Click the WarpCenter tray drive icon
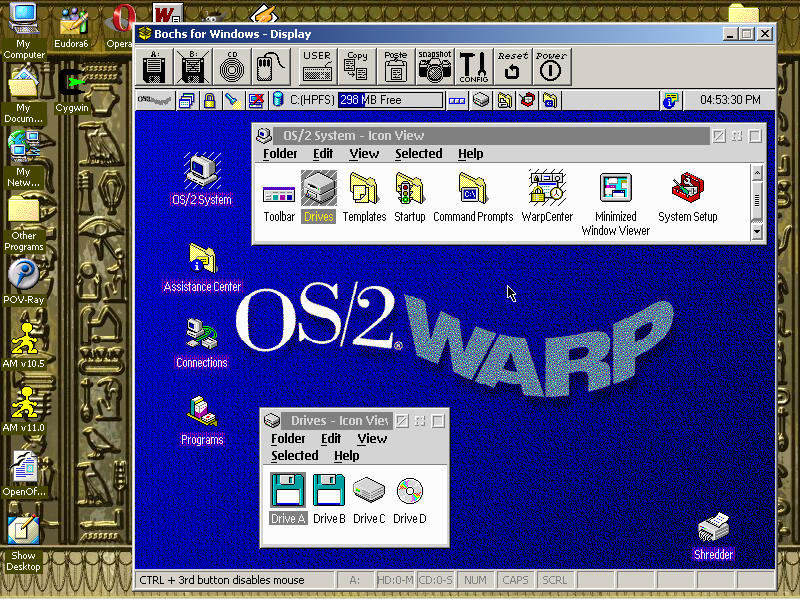The width and height of the screenshot is (800, 600). coord(481,100)
